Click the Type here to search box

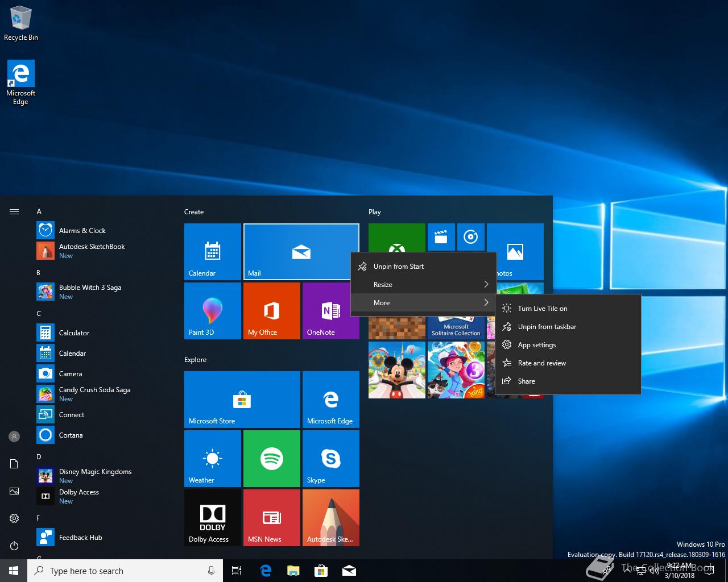pyautogui.click(x=125, y=571)
